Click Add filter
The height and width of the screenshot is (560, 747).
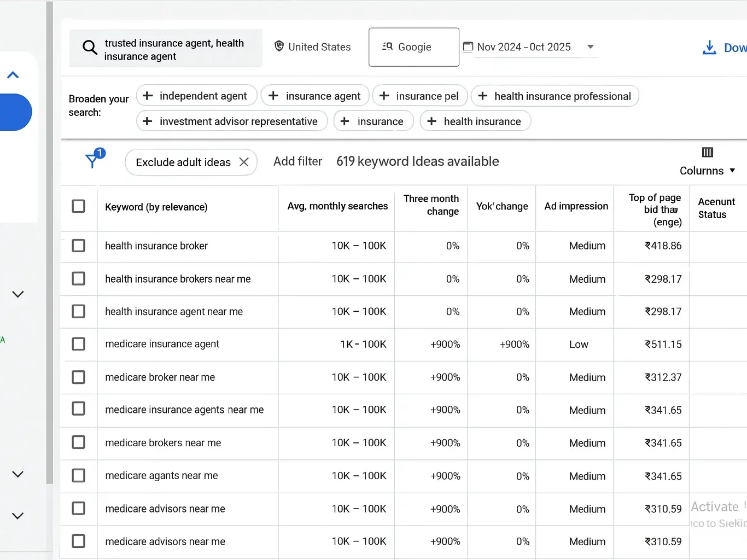tap(297, 161)
